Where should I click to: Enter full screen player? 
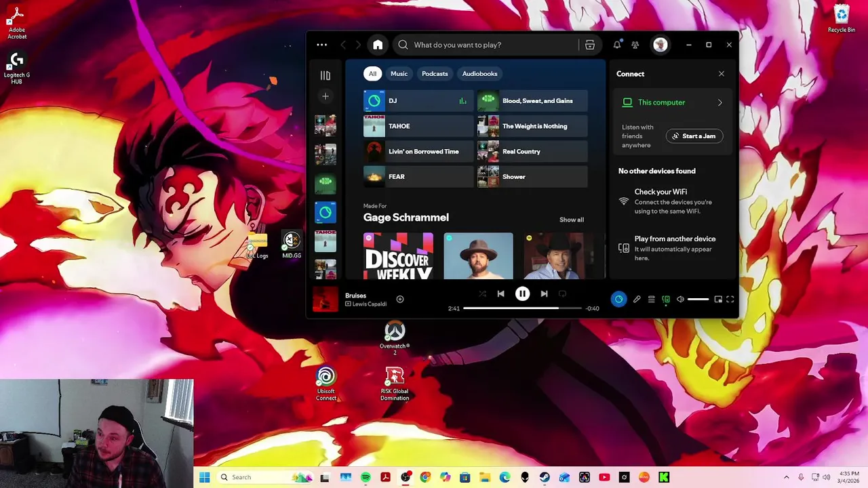(730, 299)
